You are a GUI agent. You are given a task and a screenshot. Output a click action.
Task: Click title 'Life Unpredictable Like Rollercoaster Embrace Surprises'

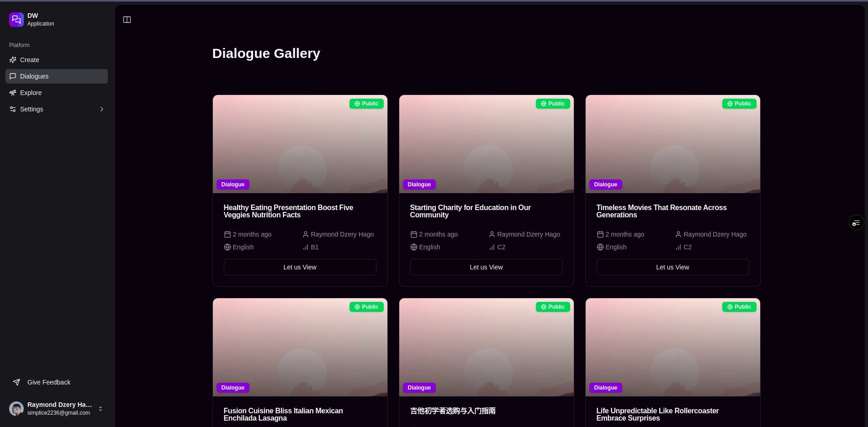(x=657, y=414)
